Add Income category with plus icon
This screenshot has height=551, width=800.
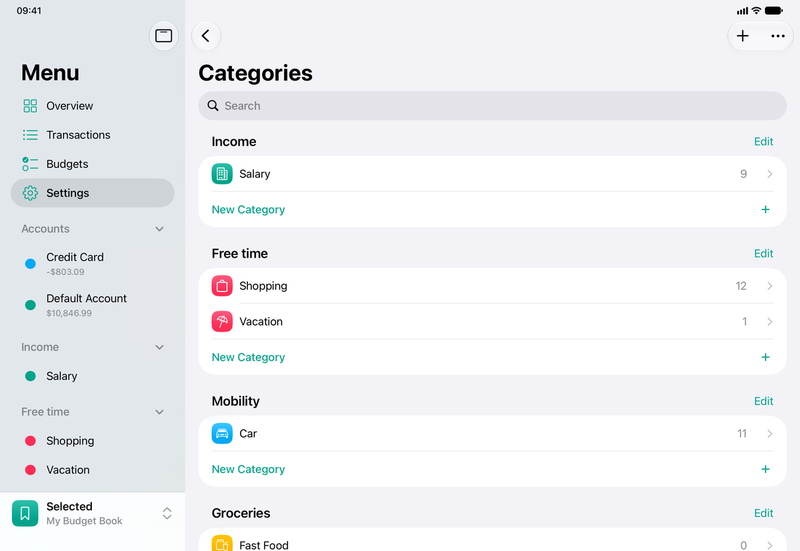[x=765, y=210]
